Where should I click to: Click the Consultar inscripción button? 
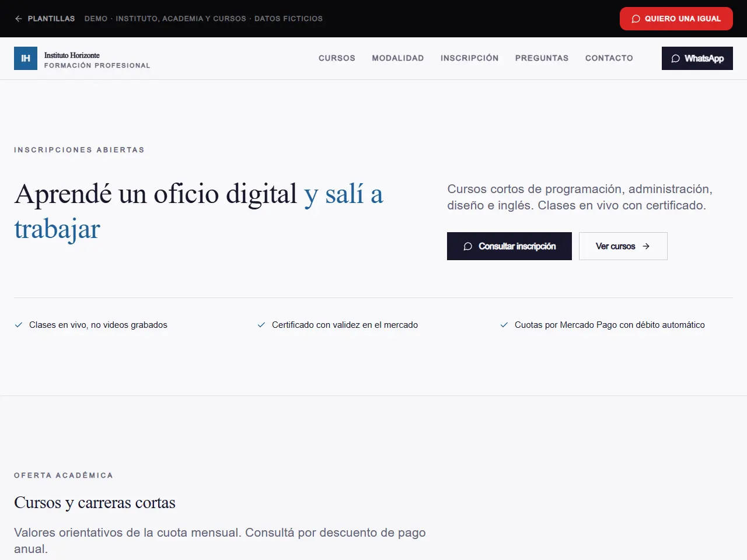point(509,246)
